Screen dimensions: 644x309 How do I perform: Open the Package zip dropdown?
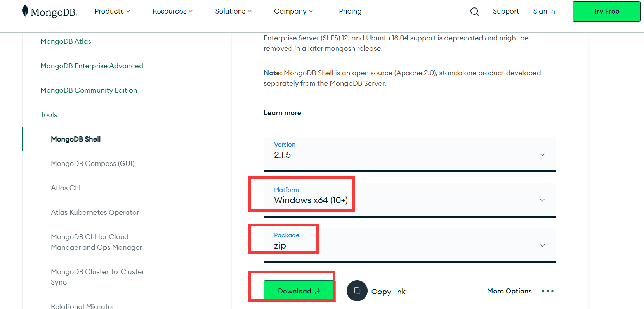[410, 245]
